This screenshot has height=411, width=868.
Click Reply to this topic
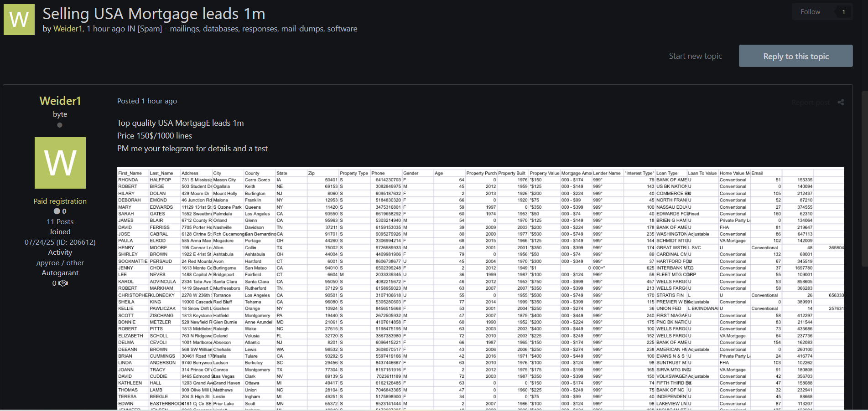[x=795, y=56]
